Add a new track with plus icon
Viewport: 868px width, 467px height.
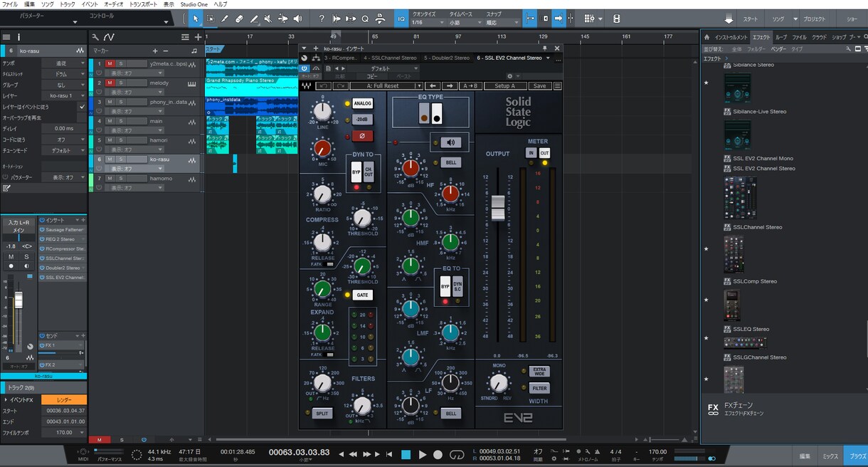pyautogui.click(x=198, y=36)
